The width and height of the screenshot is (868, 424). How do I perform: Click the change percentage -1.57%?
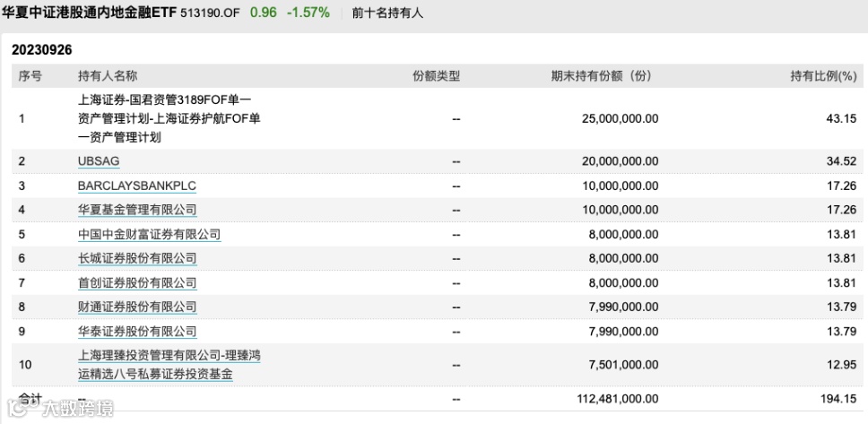pos(308,13)
